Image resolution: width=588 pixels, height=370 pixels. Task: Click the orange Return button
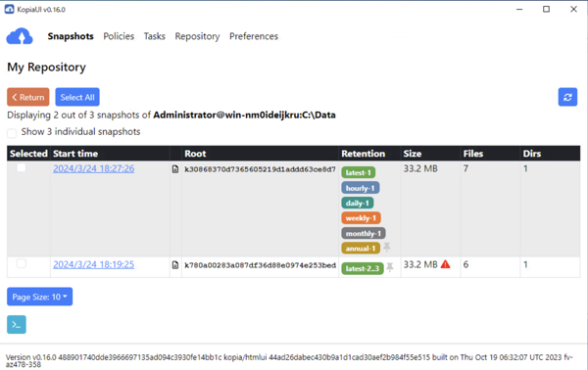point(28,97)
